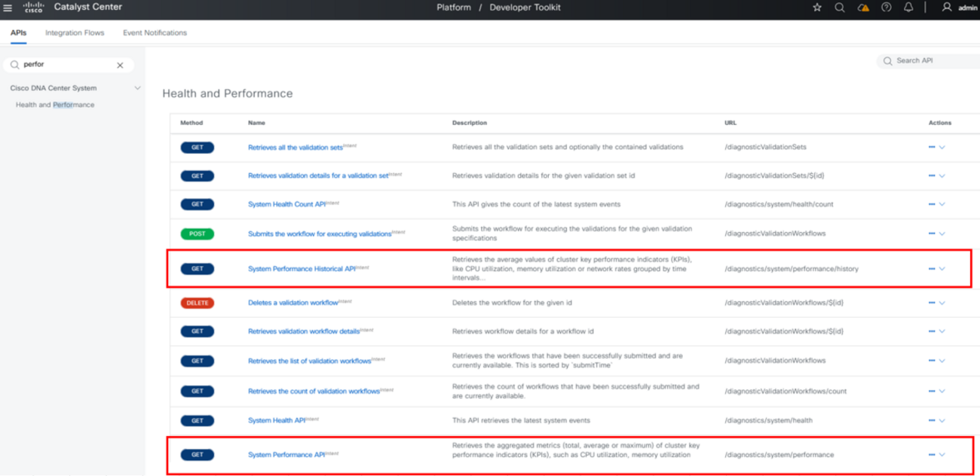Open more actions for Retrieves validation details for a validation set
The width and height of the screenshot is (980, 476).
(x=932, y=175)
